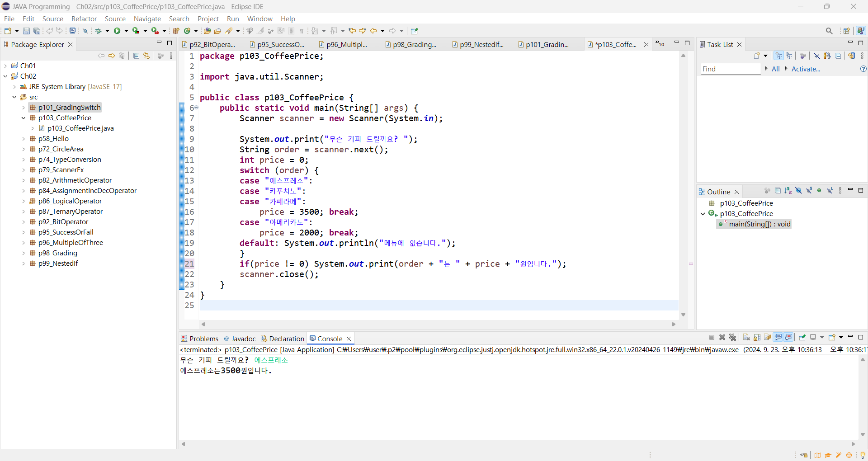This screenshot has height=461, width=868.
Task: Click the Activate... link in Task List
Action: 806,69
